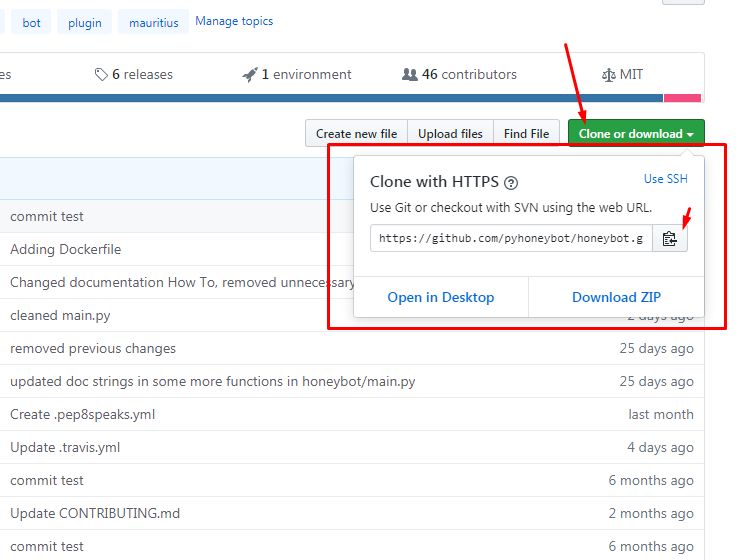The image size is (742, 560).
Task: View the MIT license
Action: pyautogui.click(x=631, y=74)
